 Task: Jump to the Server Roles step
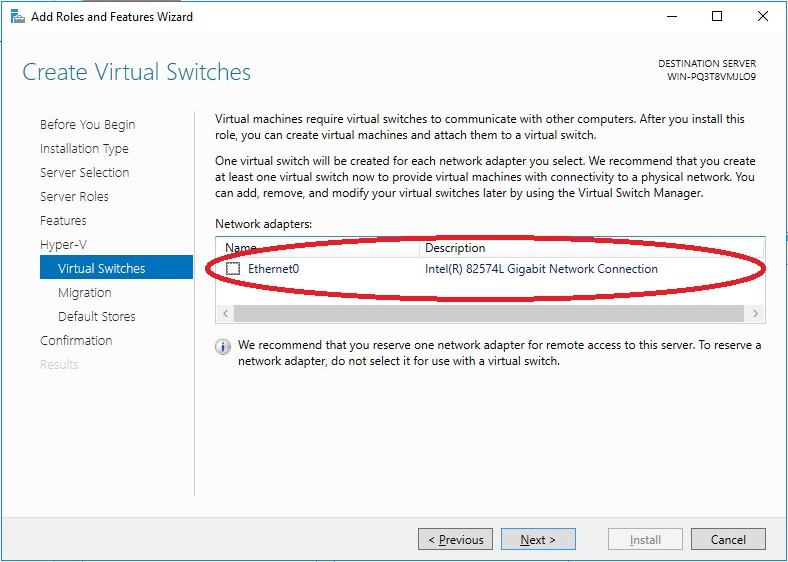click(74, 197)
